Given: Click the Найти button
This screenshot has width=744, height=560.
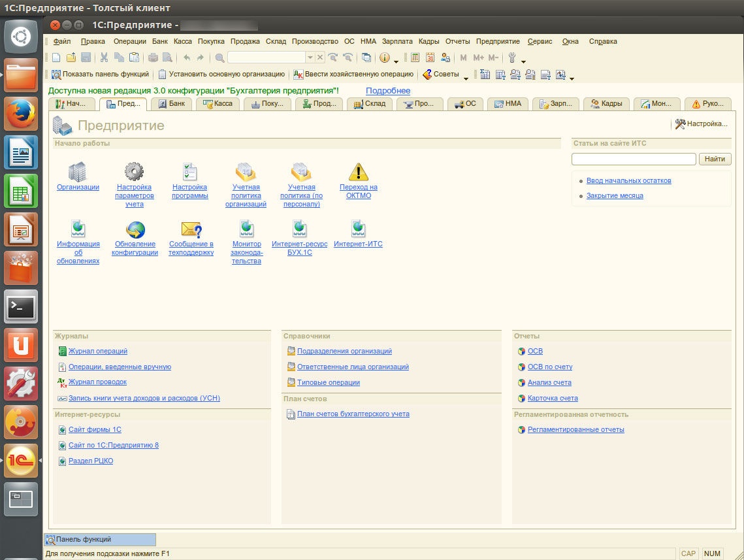Looking at the screenshot, I should (x=715, y=159).
